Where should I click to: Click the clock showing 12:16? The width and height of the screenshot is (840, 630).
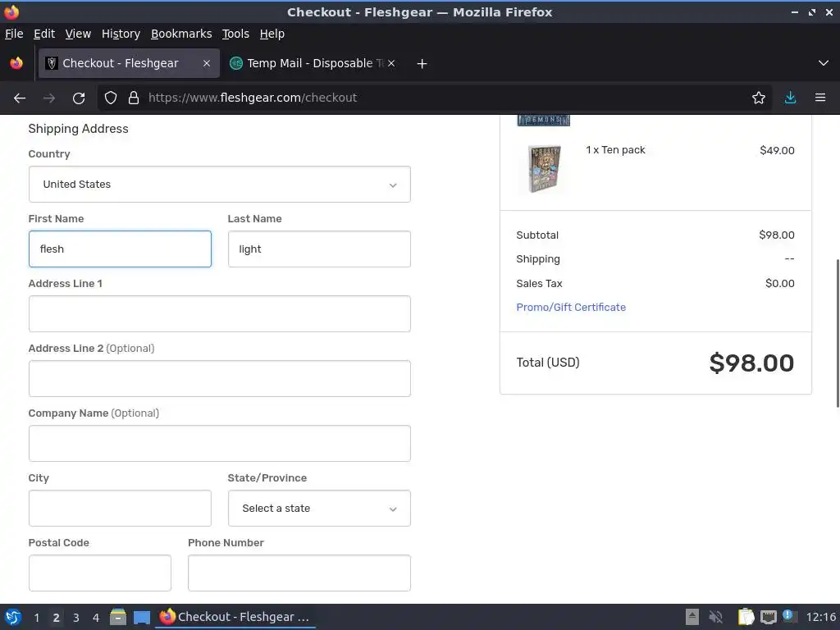[x=820, y=617]
